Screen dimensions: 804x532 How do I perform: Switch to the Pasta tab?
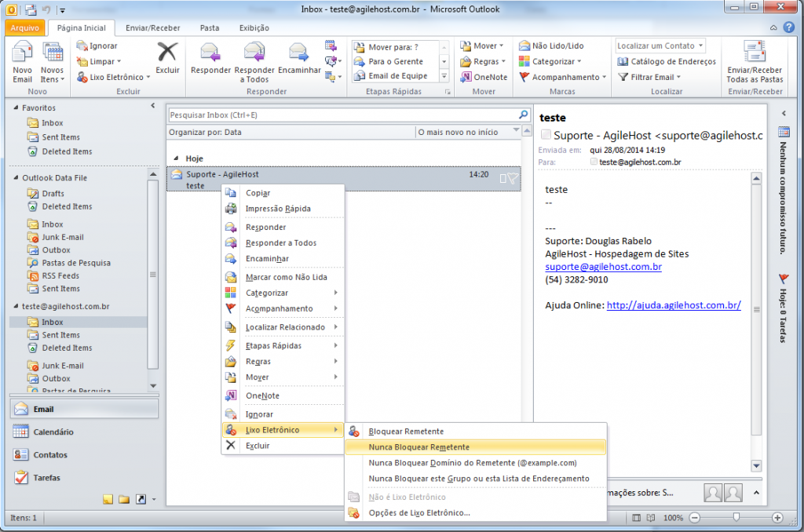[209, 27]
